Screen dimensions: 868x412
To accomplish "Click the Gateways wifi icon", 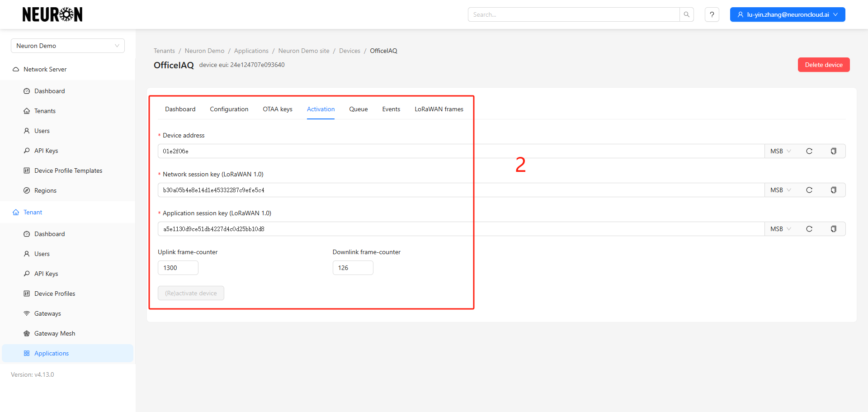I will tap(27, 313).
